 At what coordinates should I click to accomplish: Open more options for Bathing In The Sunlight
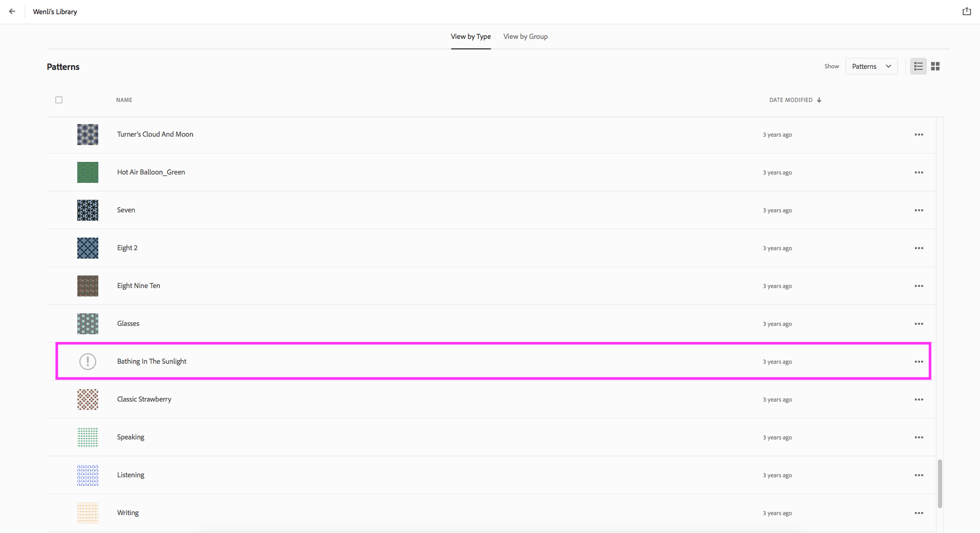tap(918, 362)
